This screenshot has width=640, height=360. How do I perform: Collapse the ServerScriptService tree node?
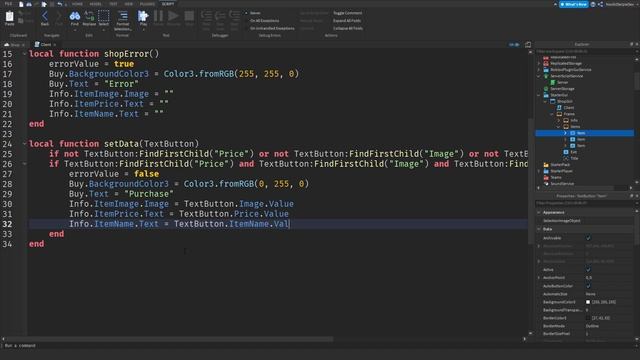click(x=539, y=76)
